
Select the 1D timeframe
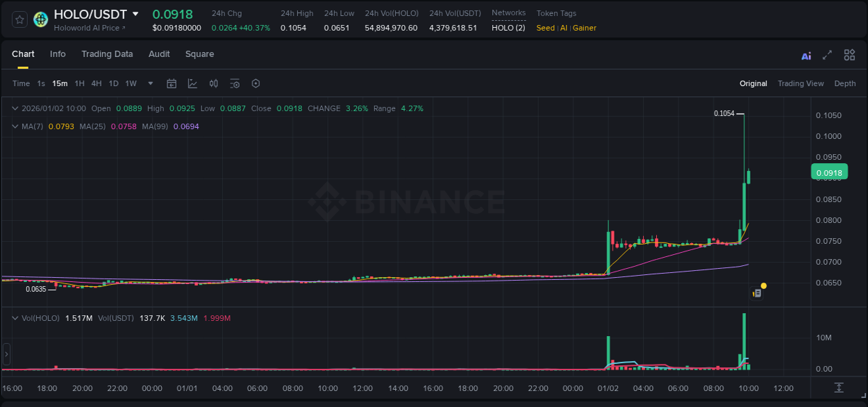(x=113, y=83)
